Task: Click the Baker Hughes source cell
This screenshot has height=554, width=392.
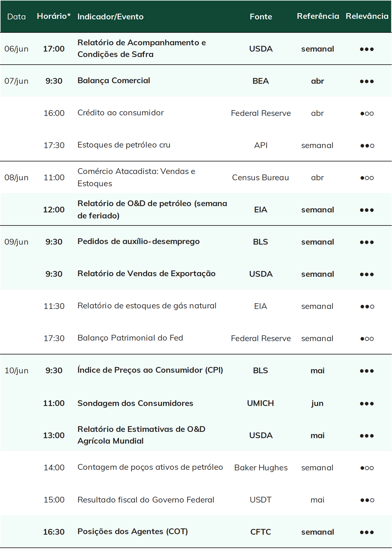Action: tap(261, 468)
